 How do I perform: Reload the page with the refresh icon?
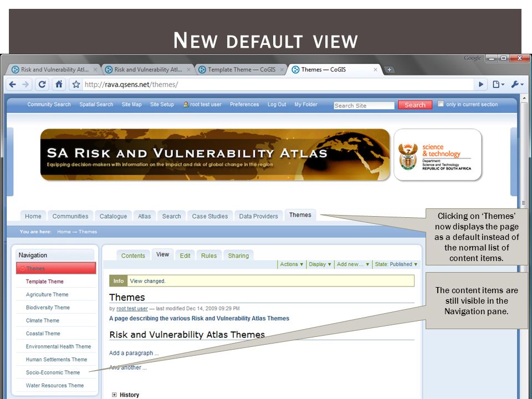42,84
